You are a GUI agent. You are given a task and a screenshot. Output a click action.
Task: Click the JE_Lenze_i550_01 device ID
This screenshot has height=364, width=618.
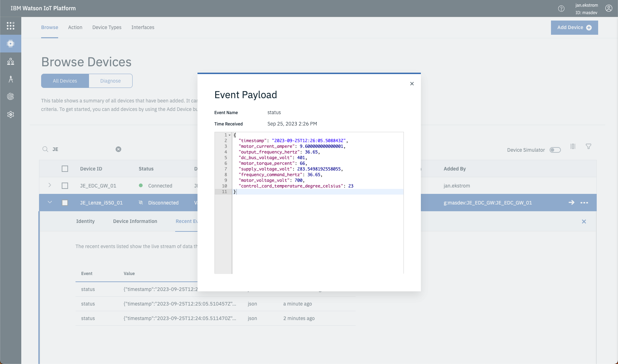tap(101, 203)
